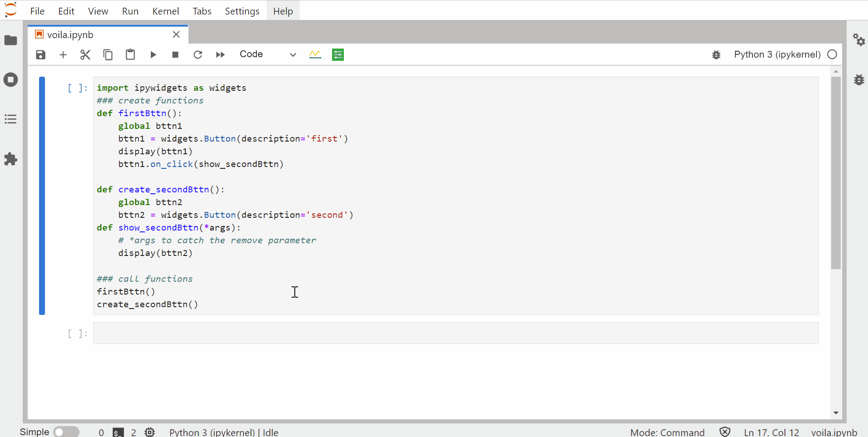Image resolution: width=868 pixels, height=437 pixels.
Task: Save the voila.ipynb notebook
Action: coord(40,54)
